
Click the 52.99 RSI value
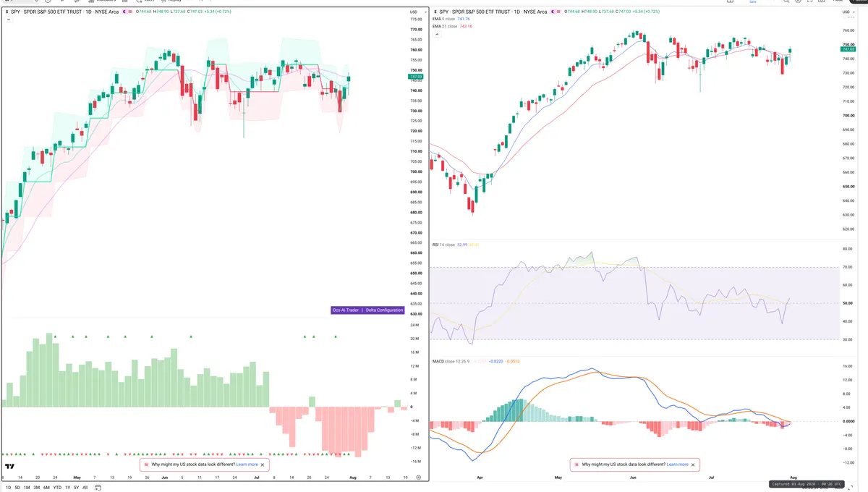click(462, 245)
